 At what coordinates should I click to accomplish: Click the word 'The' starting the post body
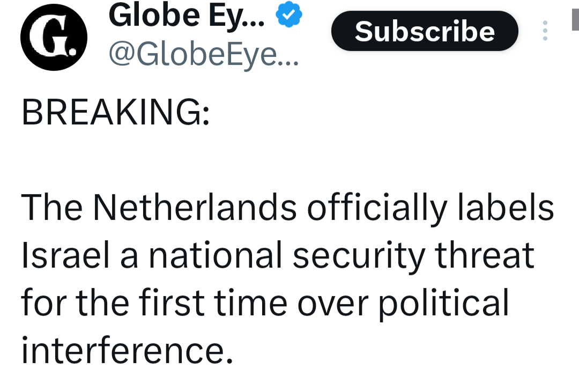51,208
